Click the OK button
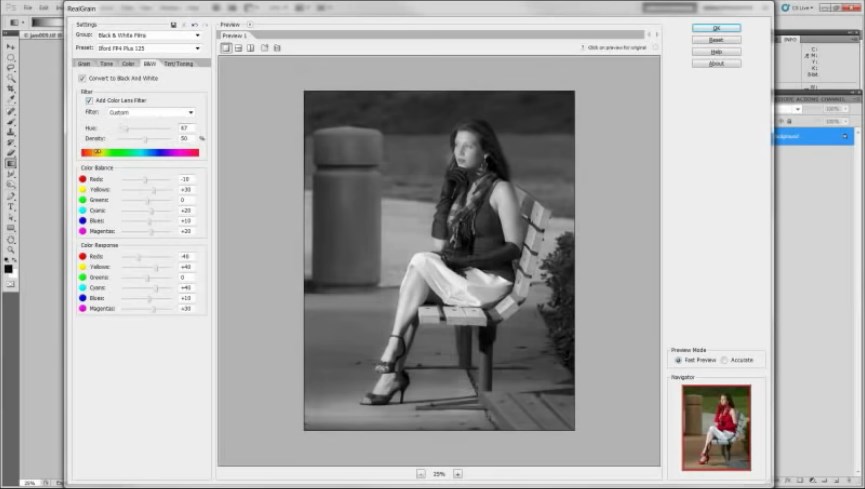This screenshot has height=489, width=865. 716,28
